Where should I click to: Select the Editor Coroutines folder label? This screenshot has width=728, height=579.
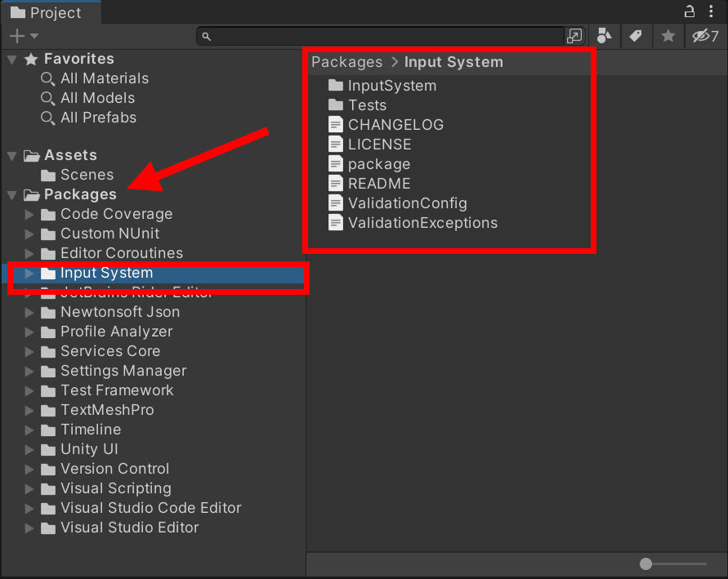[x=122, y=253]
